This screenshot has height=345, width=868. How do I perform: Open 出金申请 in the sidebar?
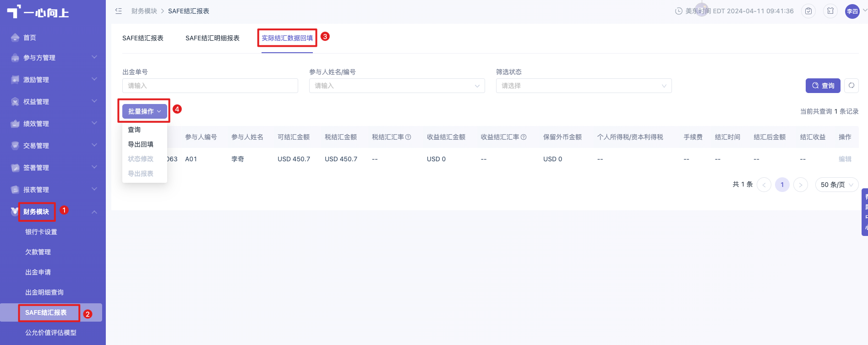tap(38, 272)
